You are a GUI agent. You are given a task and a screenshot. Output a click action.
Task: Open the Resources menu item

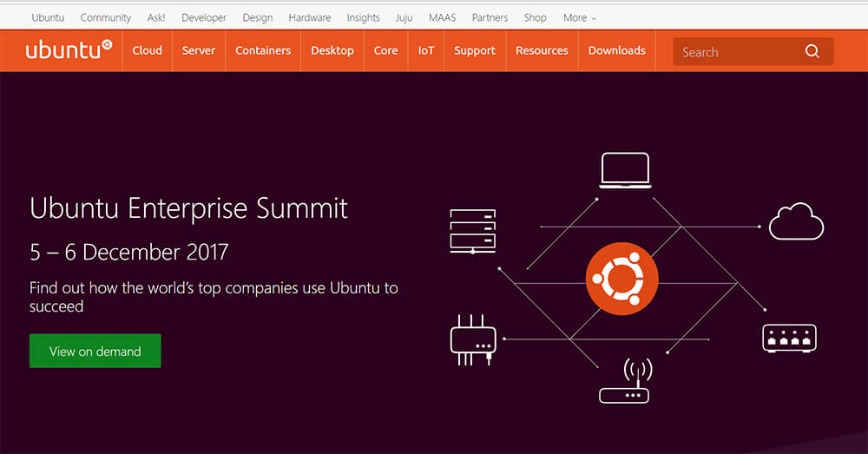click(x=542, y=50)
